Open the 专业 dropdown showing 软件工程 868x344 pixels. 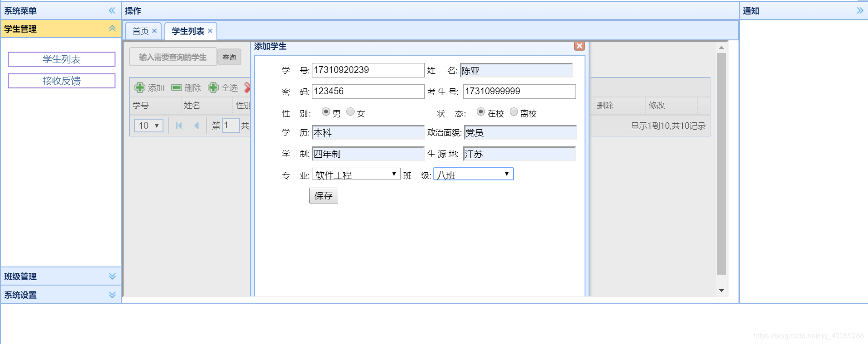356,174
